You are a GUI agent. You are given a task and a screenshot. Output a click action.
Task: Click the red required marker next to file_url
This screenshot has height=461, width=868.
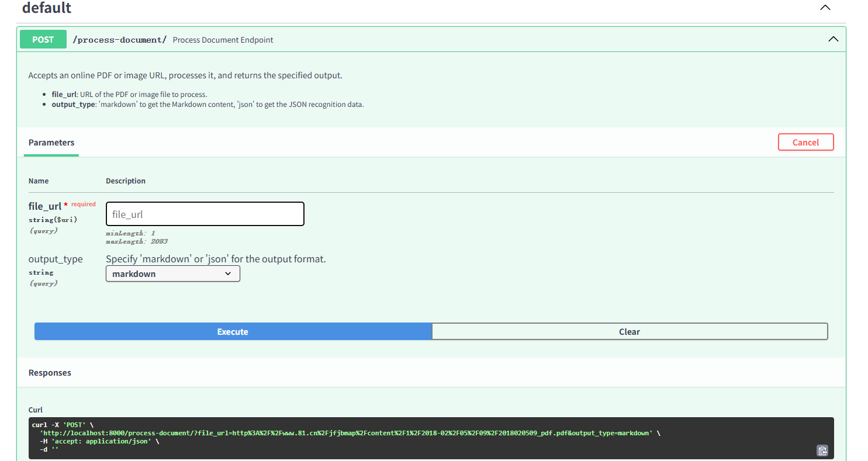click(81, 204)
